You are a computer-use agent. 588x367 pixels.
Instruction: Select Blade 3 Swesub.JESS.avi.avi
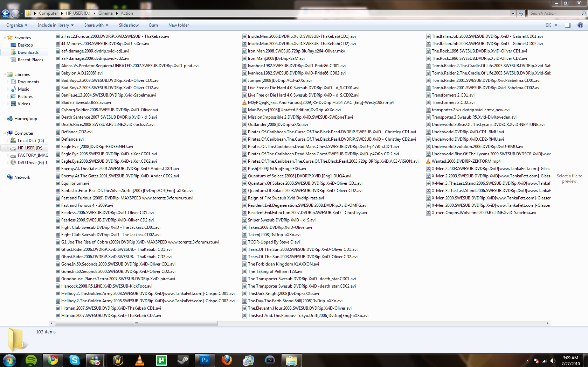click(86, 103)
